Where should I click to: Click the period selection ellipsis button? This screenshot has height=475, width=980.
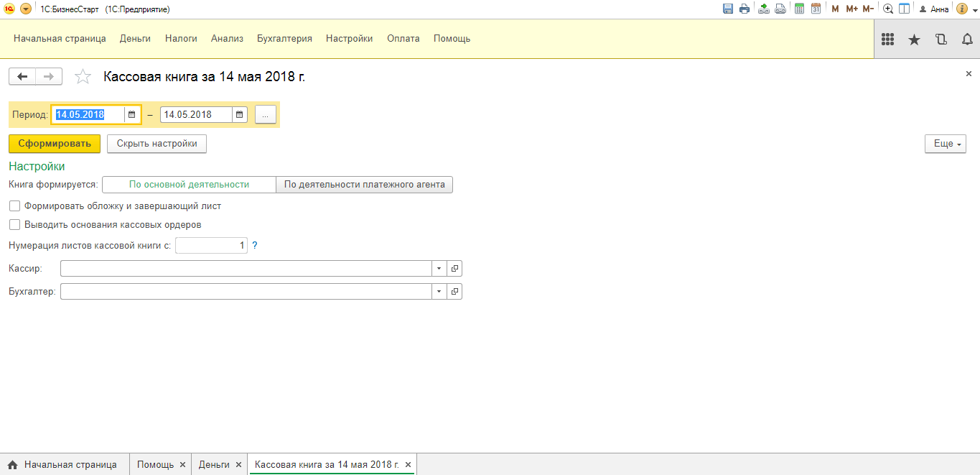(266, 115)
